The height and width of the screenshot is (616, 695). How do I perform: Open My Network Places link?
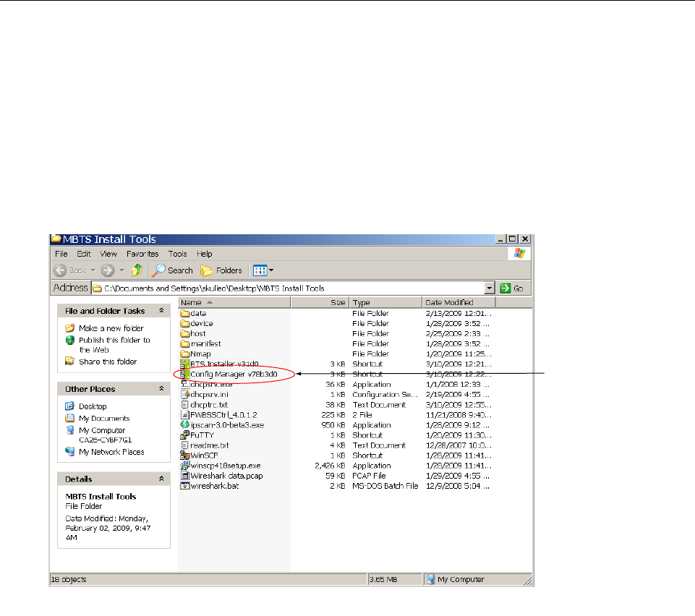click(x=111, y=452)
